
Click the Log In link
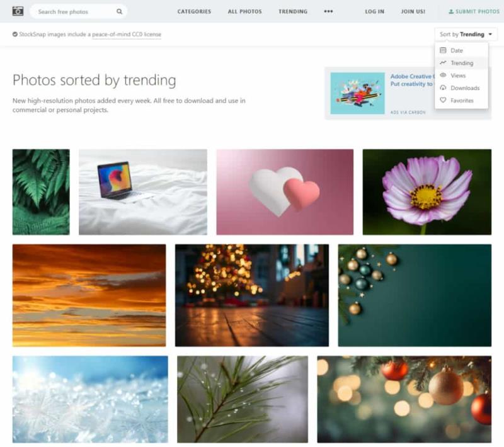coord(374,11)
